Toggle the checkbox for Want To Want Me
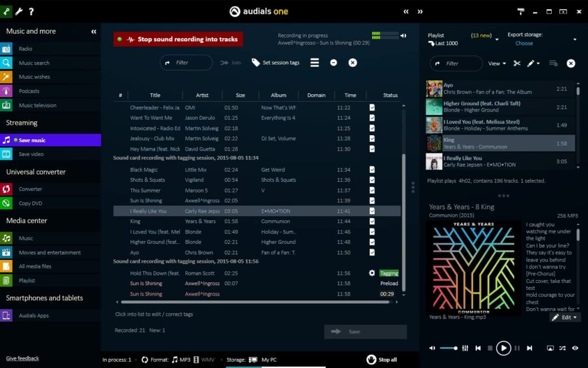 tap(372, 118)
